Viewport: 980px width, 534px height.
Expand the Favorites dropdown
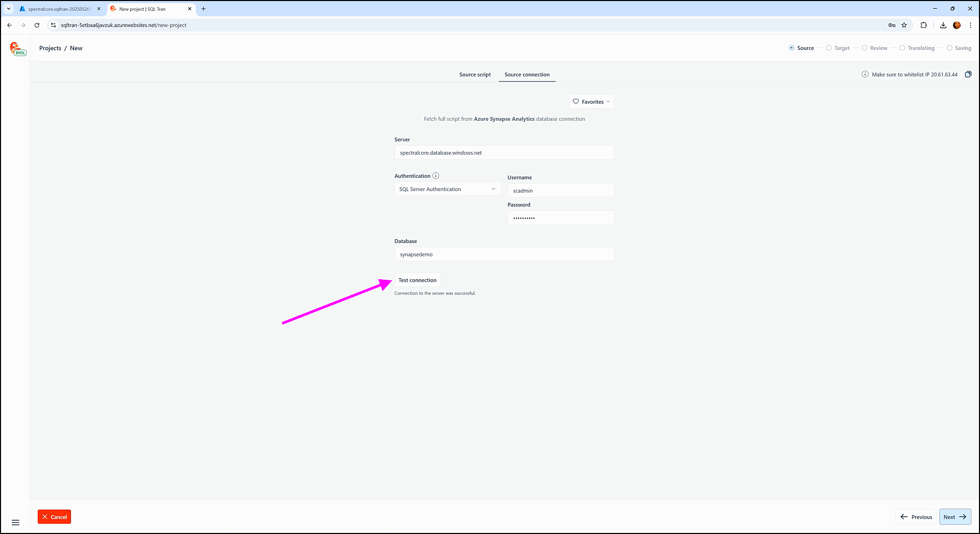click(591, 102)
